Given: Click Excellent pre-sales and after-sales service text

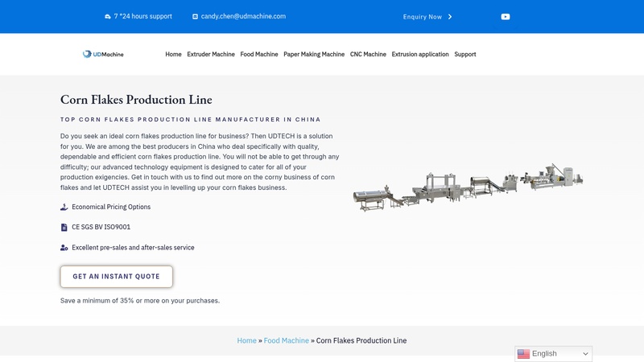Looking at the screenshot, I should (x=133, y=248).
